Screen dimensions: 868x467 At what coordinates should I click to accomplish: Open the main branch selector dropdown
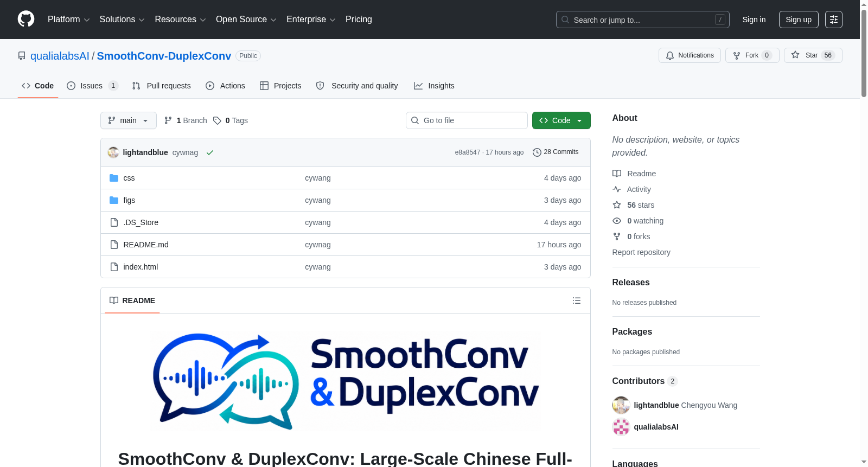click(129, 120)
